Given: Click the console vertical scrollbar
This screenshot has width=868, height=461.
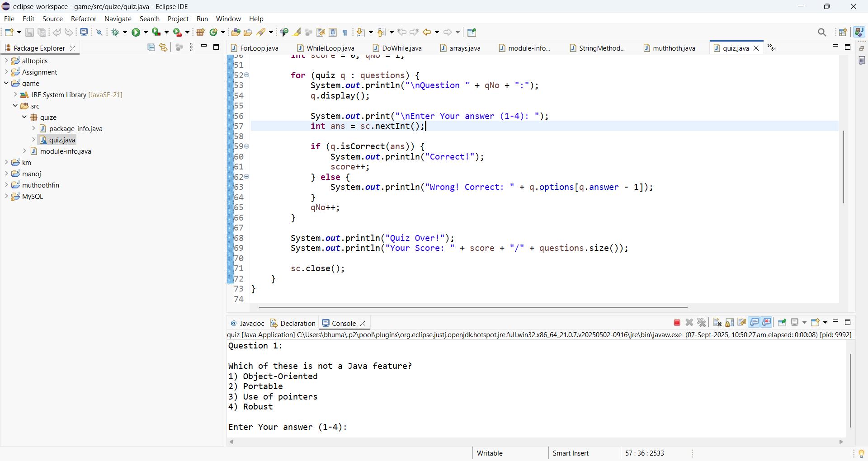Looking at the screenshot, I should [850, 390].
